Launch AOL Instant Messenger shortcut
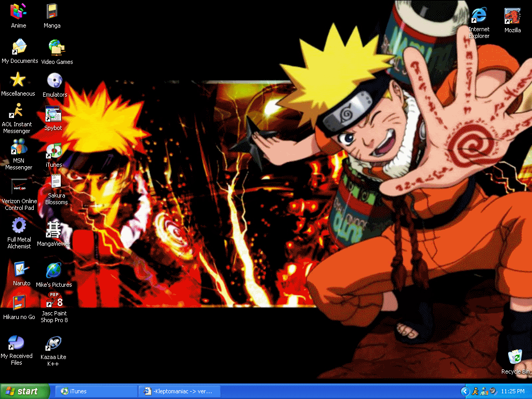The height and width of the screenshot is (399, 532). pyautogui.click(x=17, y=111)
